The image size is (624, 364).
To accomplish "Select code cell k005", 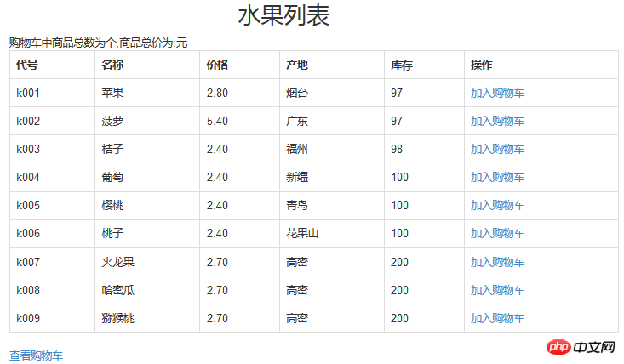I will (28, 206).
